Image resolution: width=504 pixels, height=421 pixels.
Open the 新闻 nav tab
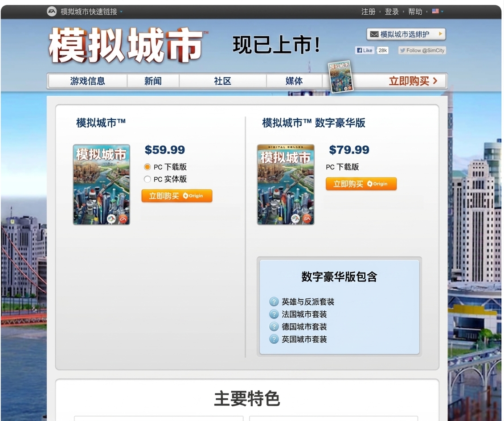click(153, 81)
